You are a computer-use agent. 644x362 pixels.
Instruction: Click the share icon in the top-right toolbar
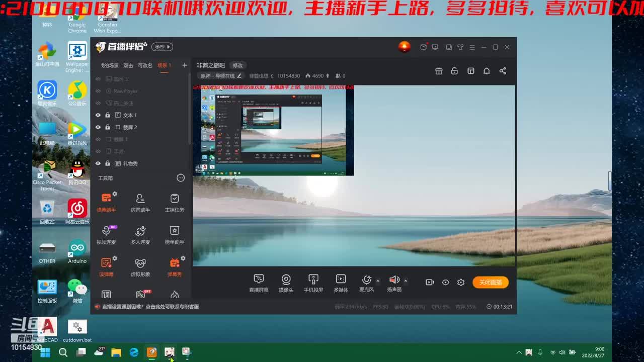[503, 71]
